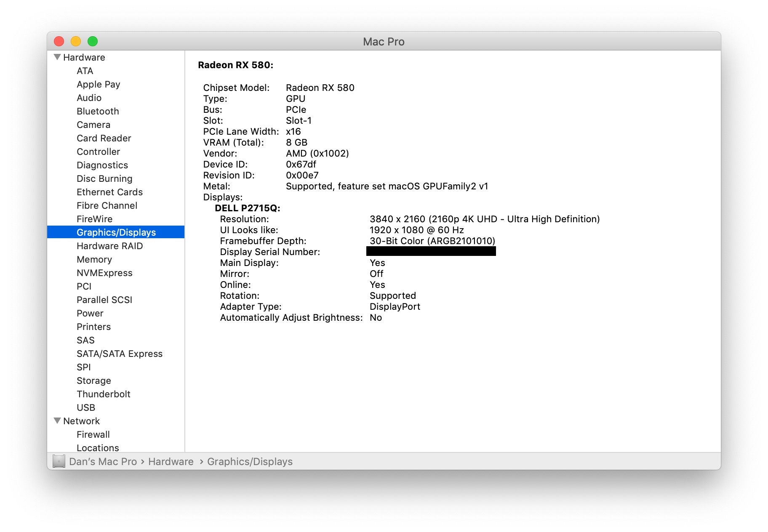Collapse the Hardware section triangle

57,57
